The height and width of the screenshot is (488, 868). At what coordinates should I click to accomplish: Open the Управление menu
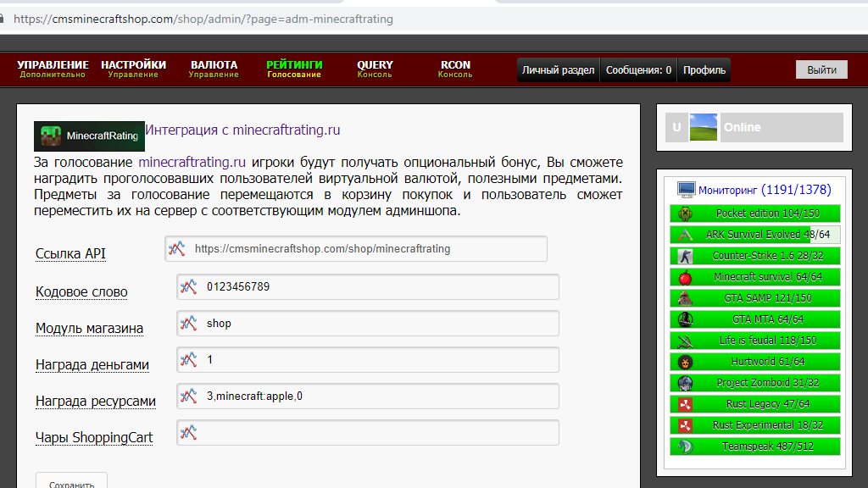click(x=53, y=69)
